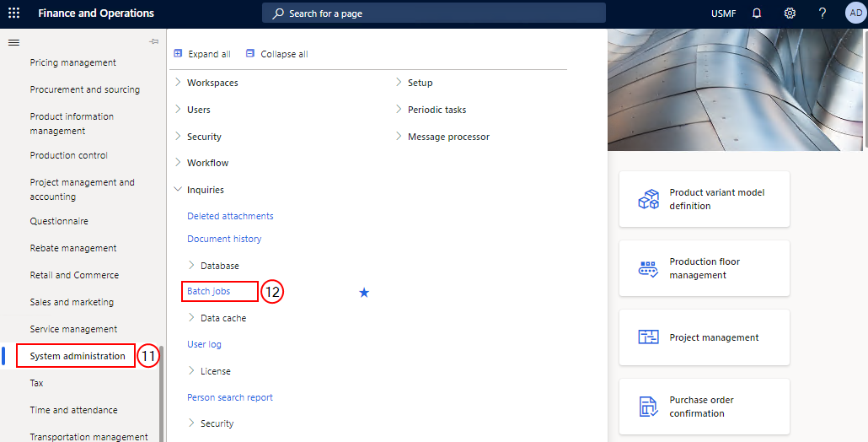868x442 pixels.
Task: Open the settings gear
Action: pyautogui.click(x=790, y=13)
